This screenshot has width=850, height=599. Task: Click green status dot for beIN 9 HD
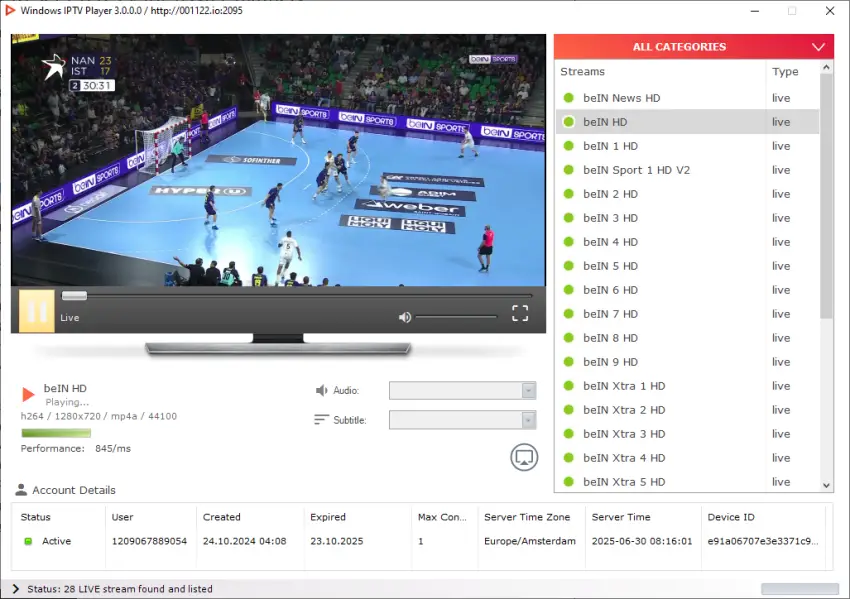tap(569, 362)
